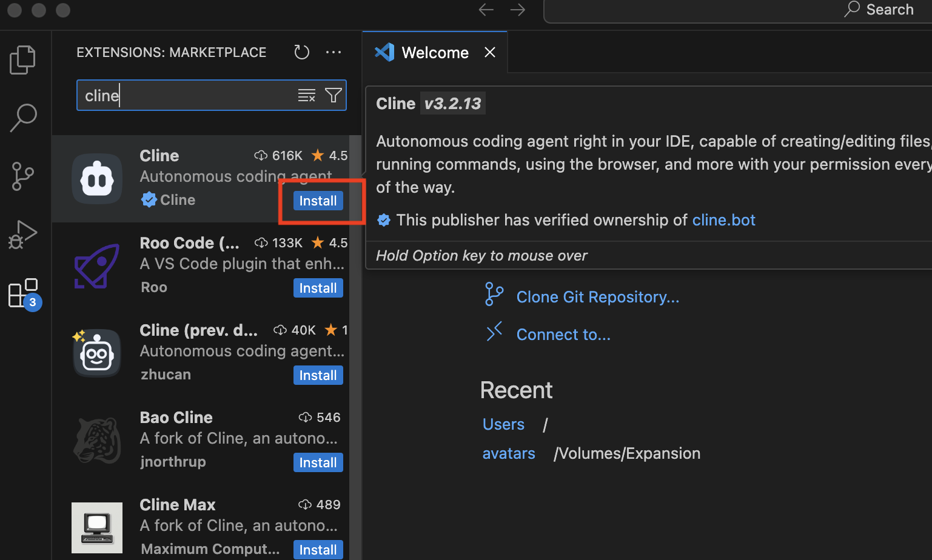The height and width of the screenshot is (560, 932).
Task: Open the Search view in activity bar
Action: tap(23, 118)
